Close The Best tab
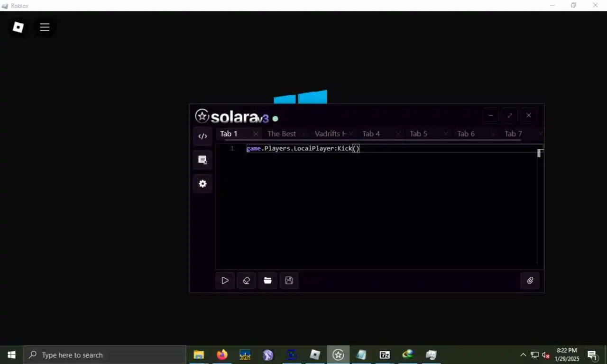This screenshot has height=364, width=607. pos(303,134)
